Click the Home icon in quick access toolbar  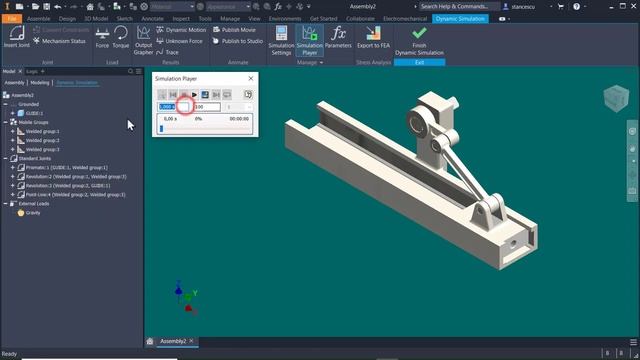click(x=90, y=7)
